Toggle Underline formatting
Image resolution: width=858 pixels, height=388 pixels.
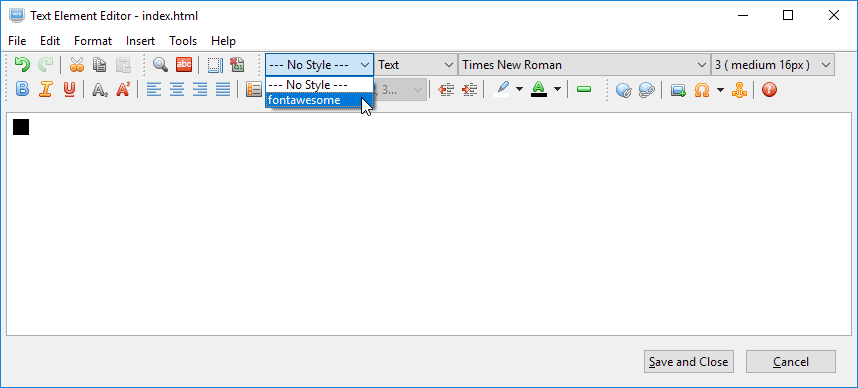click(x=69, y=89)
